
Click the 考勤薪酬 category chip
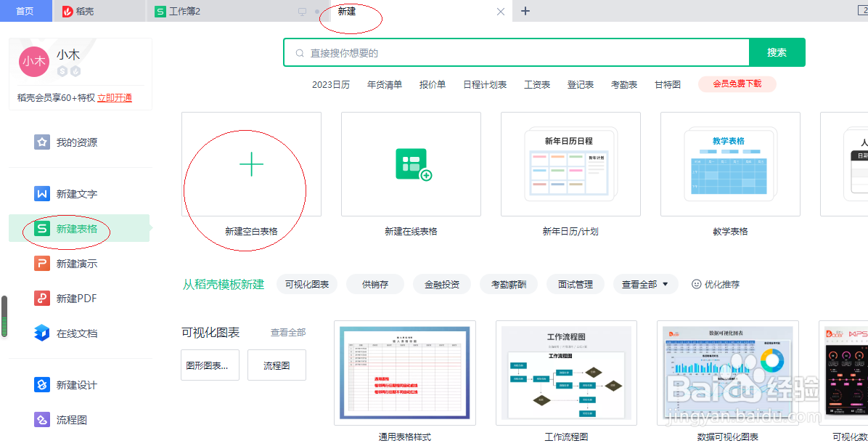(x=509, y=284)
